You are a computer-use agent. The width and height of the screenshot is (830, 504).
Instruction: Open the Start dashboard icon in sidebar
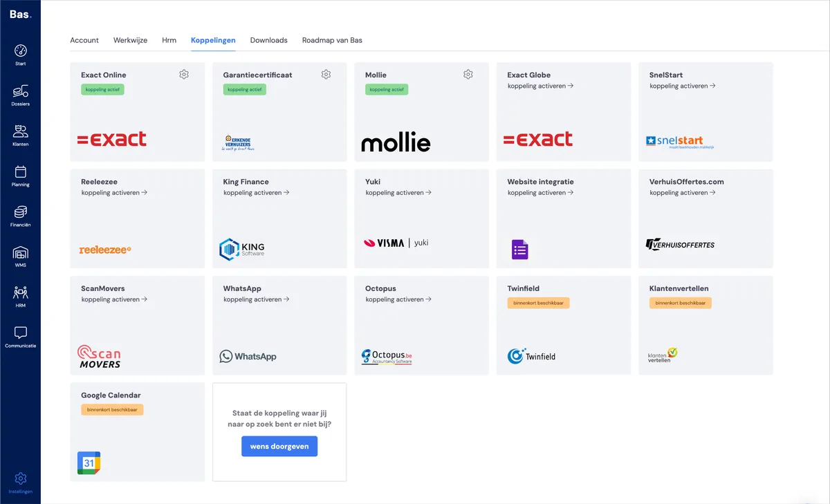click(x=20, y=51)
